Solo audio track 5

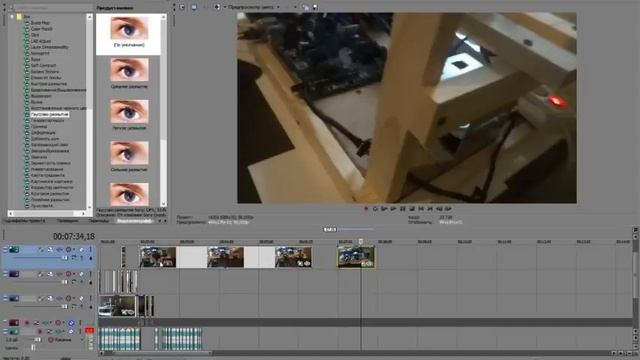80,331
